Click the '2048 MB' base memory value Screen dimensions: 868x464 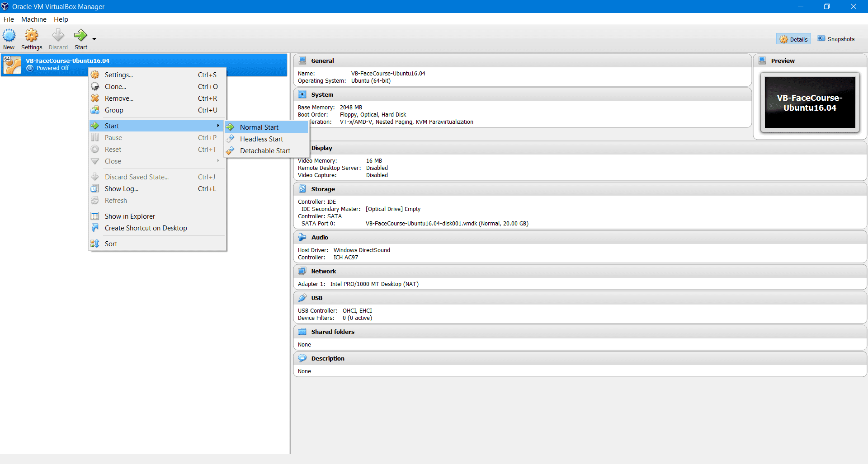351,108
